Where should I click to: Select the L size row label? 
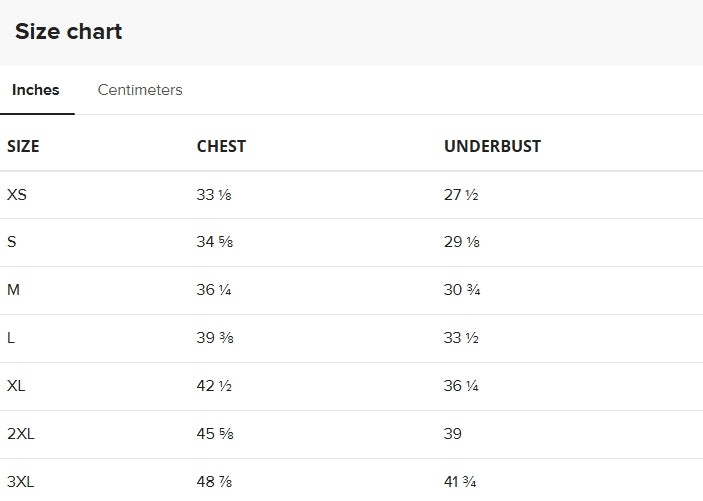(x=11, y=337)
